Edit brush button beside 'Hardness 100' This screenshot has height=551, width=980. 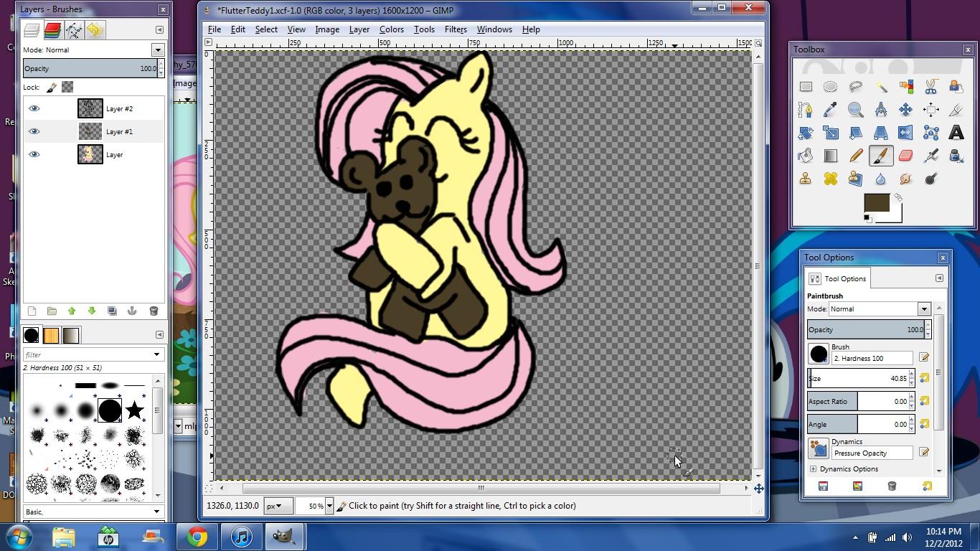tap(924, 357)
